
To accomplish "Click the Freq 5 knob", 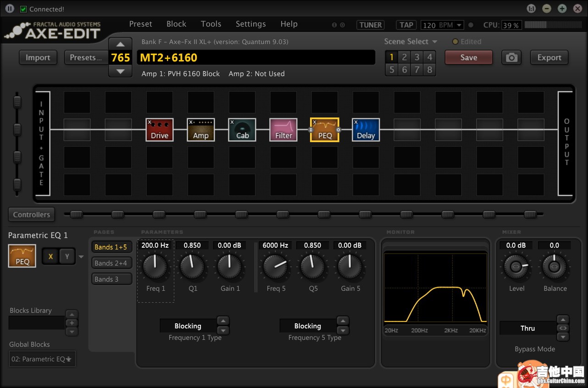I will coord(275,267).
